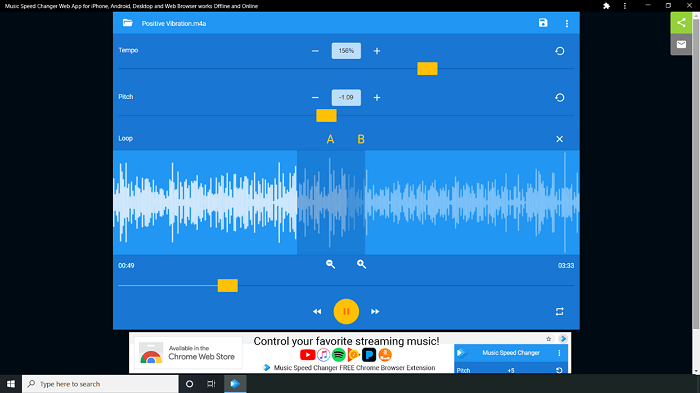Click the pitch slider handle
Screen dimensions: 700x393
coord(326,115)
